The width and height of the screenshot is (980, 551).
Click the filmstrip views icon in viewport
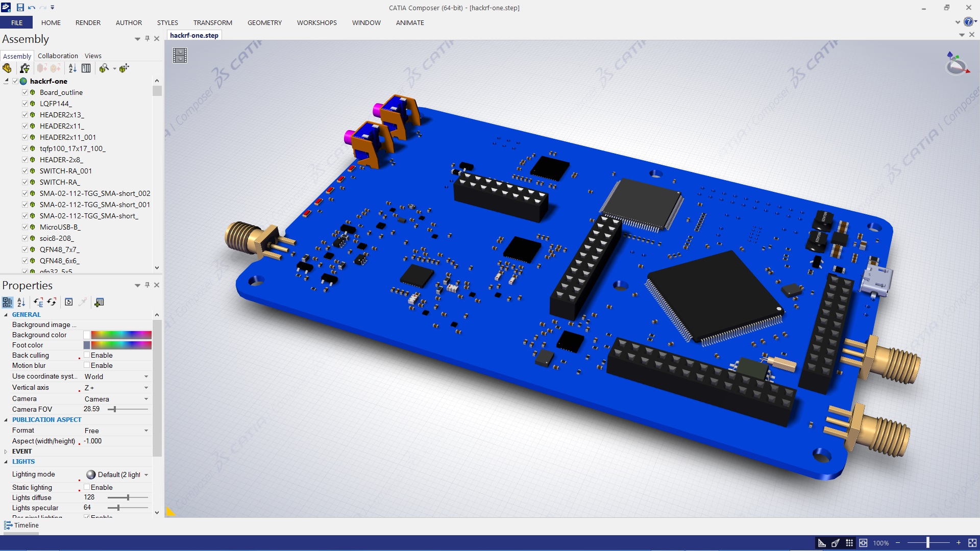(x=180, y=55)
